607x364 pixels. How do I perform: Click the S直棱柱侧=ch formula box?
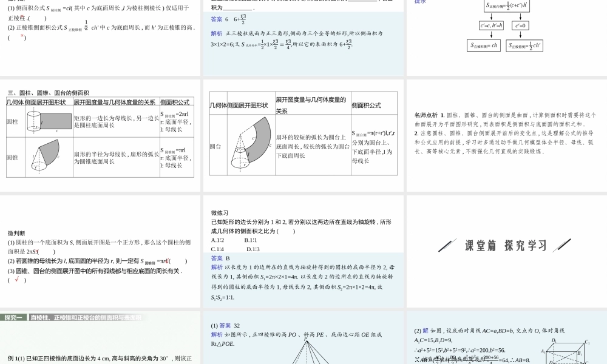(484, 45)
